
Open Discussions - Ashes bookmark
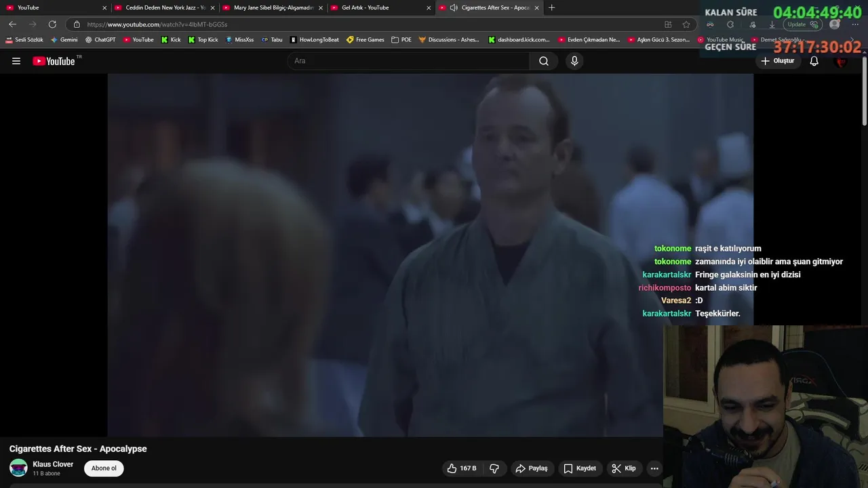[x=449, y=40]
